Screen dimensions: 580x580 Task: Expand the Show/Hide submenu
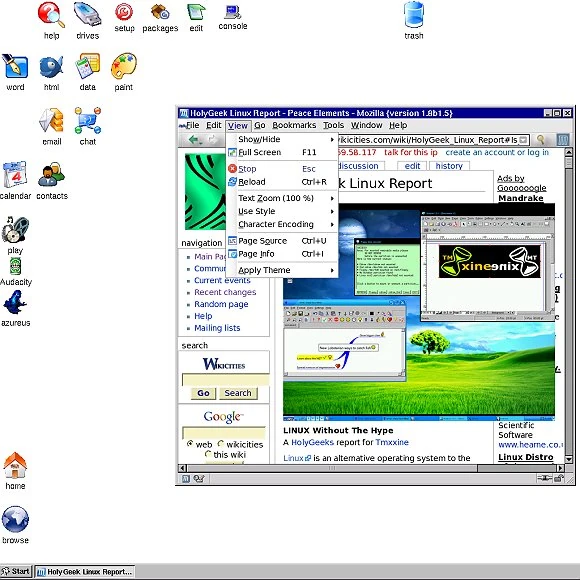coord(282,139)
